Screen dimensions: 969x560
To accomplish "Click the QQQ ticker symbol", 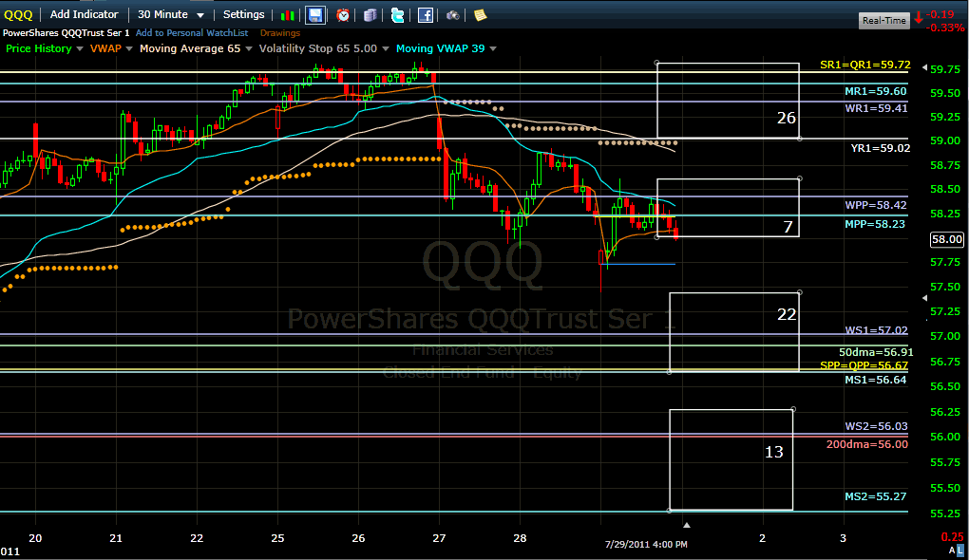I will [18, 15].
